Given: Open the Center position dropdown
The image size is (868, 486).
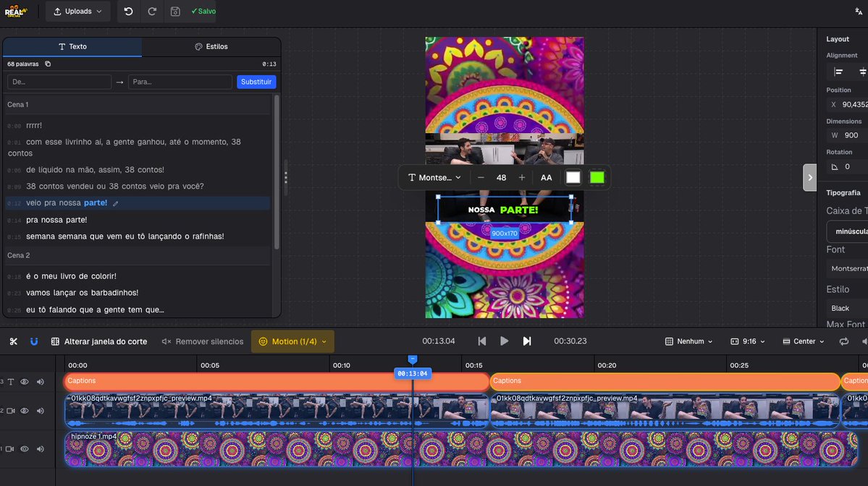Looking at the screenshot, I should tap(804, 341).
